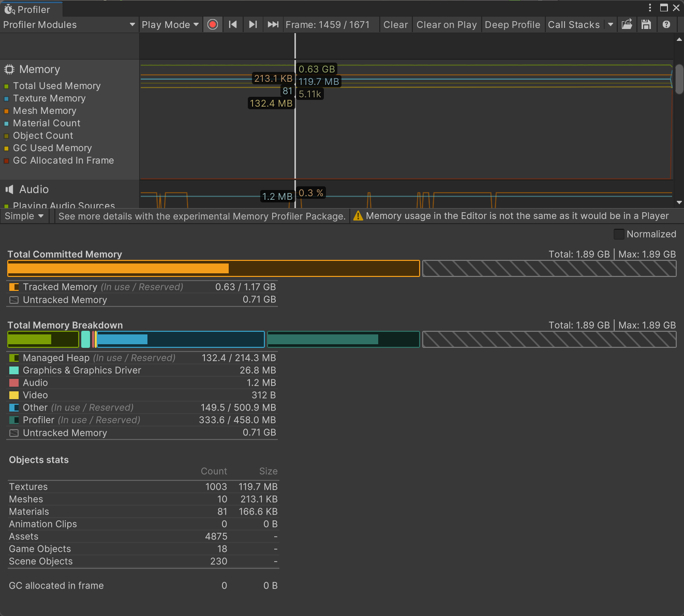Open the Profiler window options menu (three dots)
This screenshot has height=616, width=684.
point(650,8)
